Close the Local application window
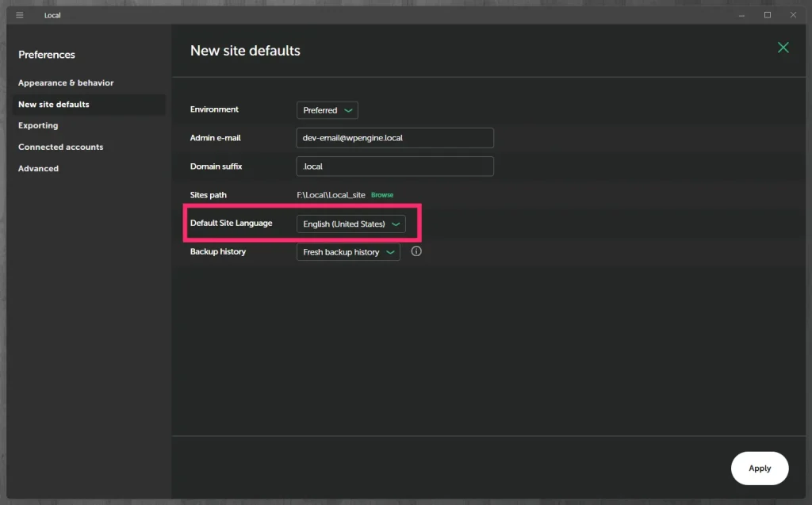 [793, 15]
